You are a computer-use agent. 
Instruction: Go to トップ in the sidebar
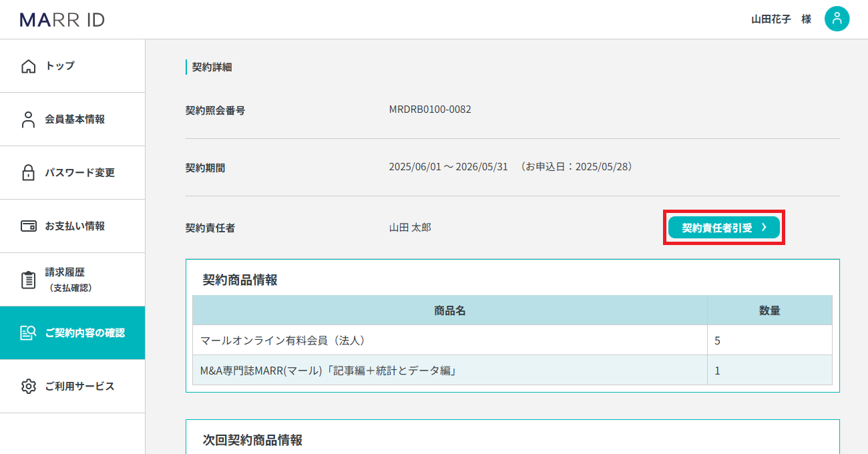click(72, 66)
